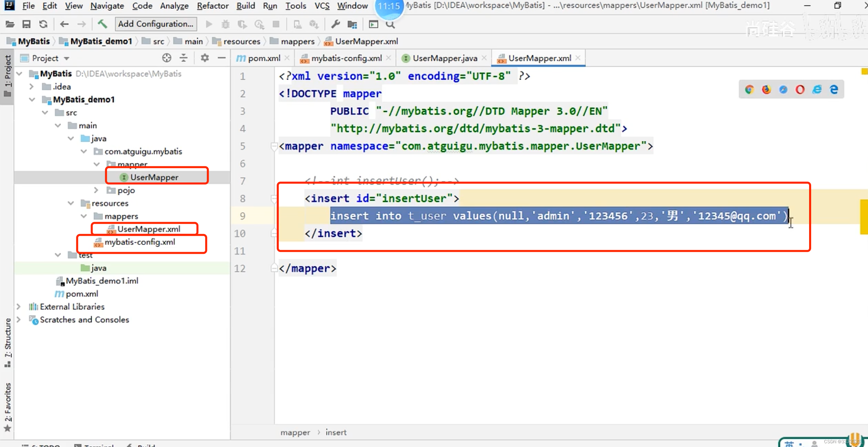Select UserMapper interface in tree
The height and width of the screenshot is (447, 868).
149,177
